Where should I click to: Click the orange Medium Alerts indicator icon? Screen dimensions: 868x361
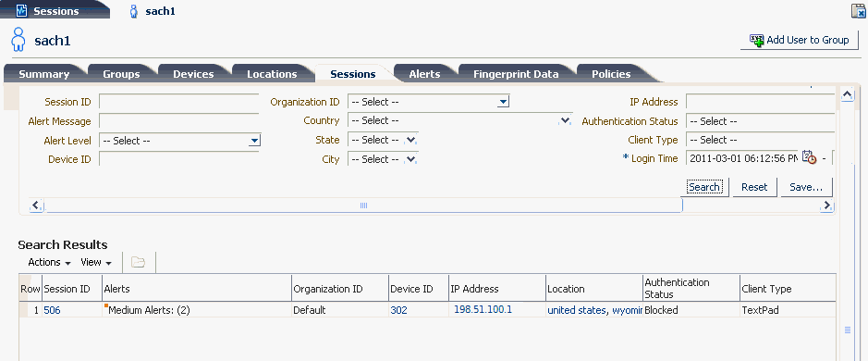(x=105, y=305)
